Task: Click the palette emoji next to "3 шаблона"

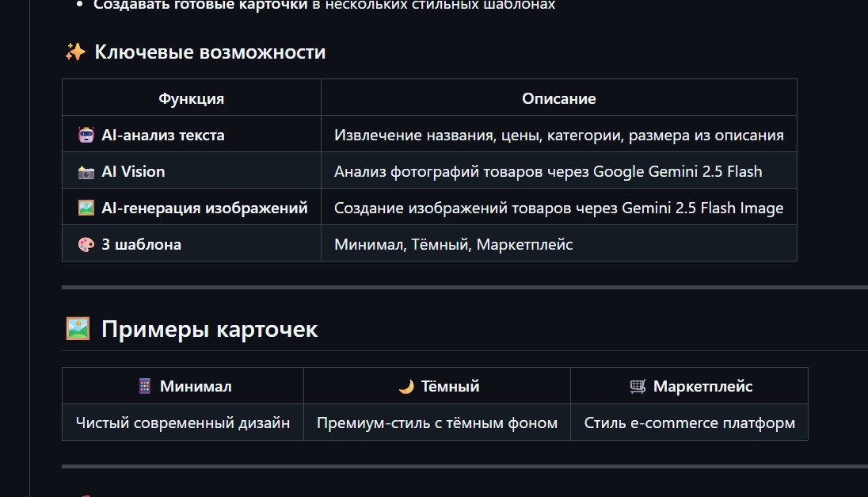Action: click(x=86, y=244)
